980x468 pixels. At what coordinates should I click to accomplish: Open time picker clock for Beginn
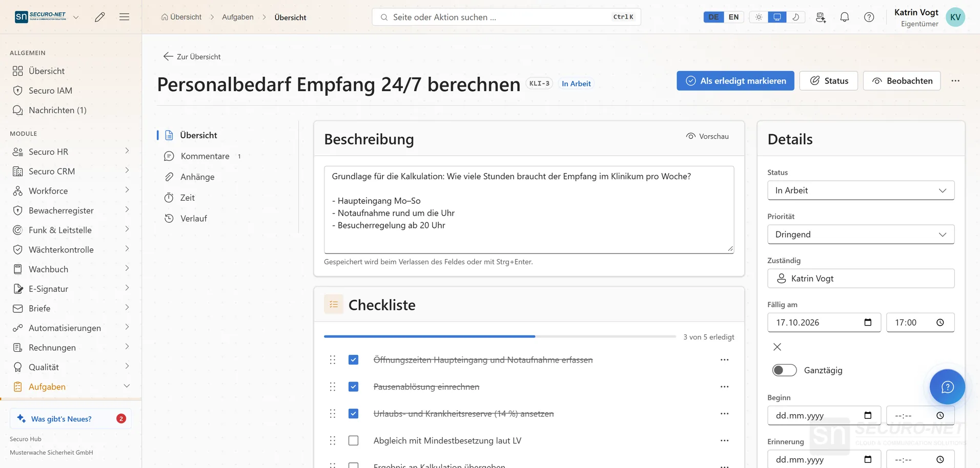940,416
